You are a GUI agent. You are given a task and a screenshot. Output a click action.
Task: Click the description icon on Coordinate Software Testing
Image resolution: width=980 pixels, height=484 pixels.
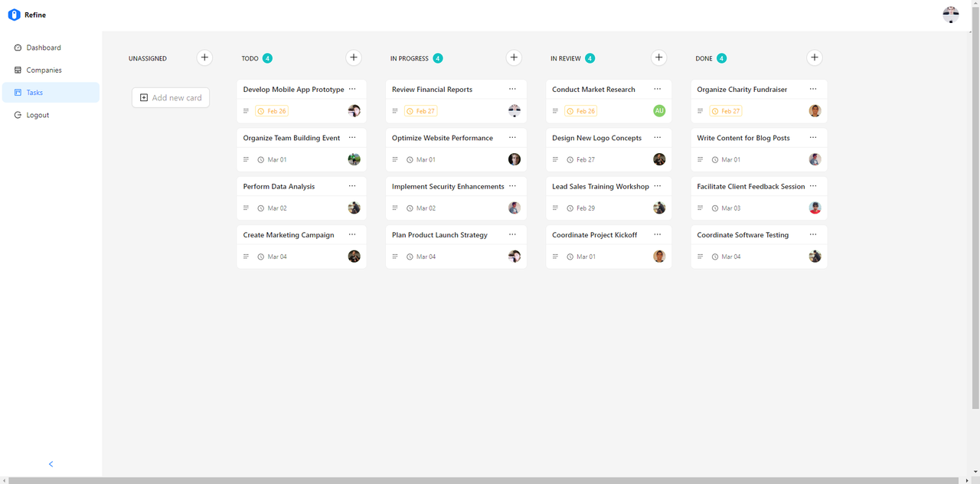tap(701, 257)
